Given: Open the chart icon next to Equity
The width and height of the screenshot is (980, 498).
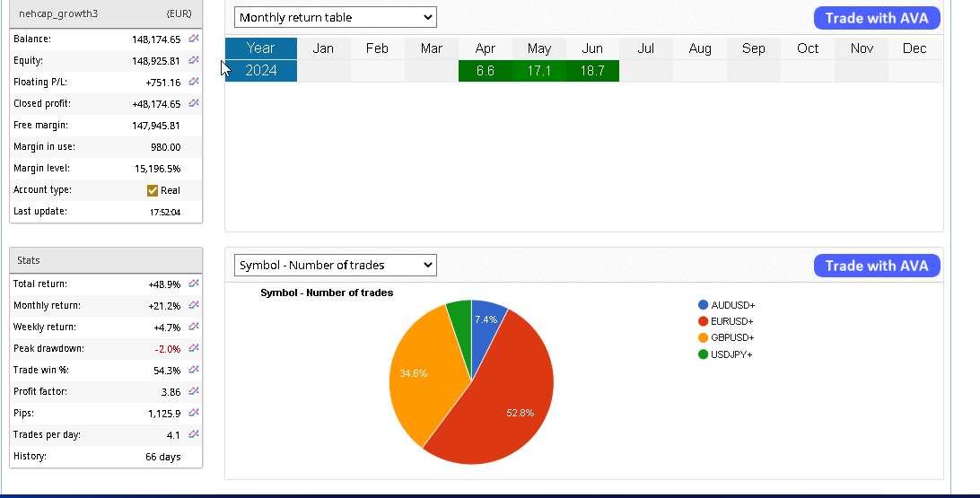Looking at the screenshot, I should (194, 61).
